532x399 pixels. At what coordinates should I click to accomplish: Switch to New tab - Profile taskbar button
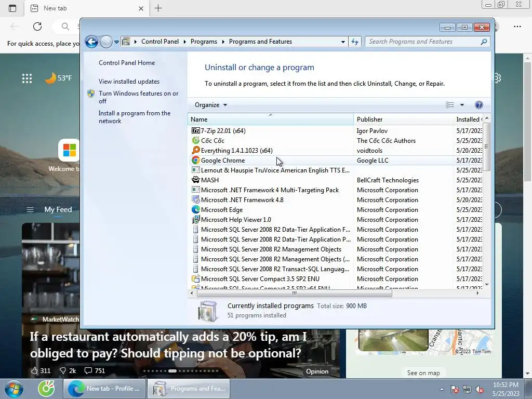pyautogui.click(x=104, y=389)
